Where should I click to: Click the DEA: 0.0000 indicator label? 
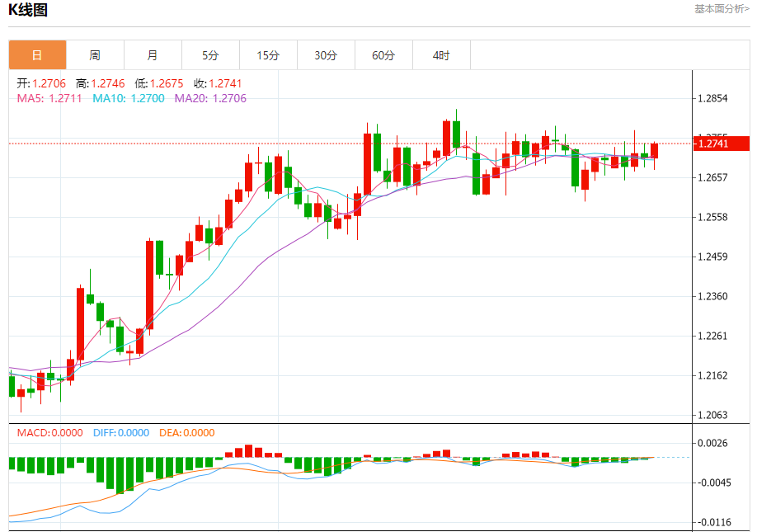pos(187,433)
